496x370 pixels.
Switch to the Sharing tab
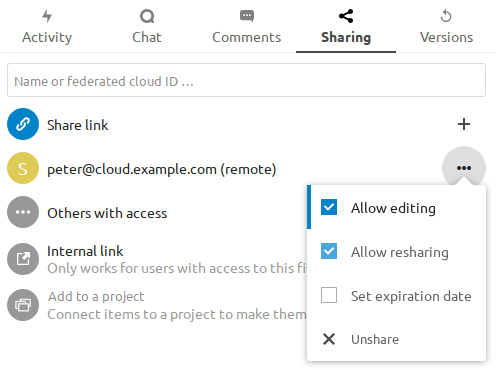tap(346, 27)
